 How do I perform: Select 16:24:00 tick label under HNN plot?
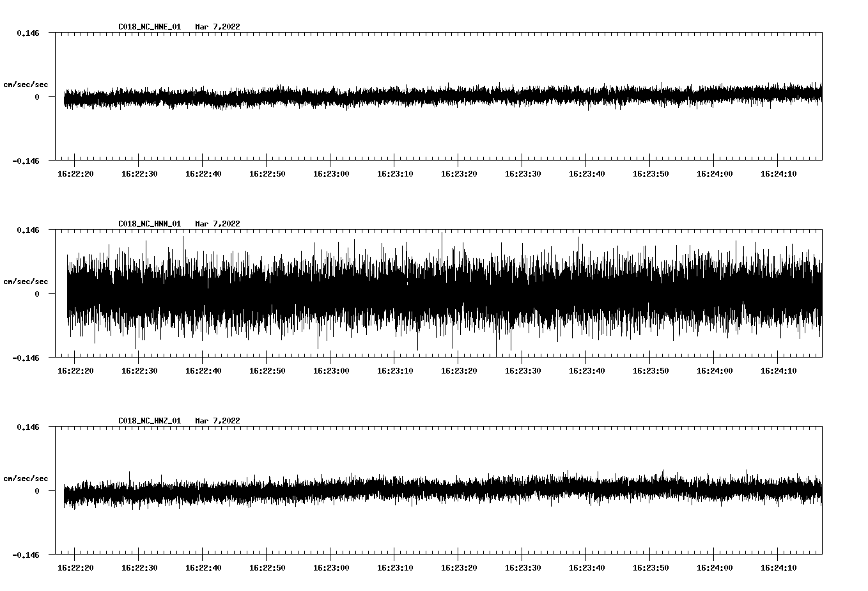[715, 370]
